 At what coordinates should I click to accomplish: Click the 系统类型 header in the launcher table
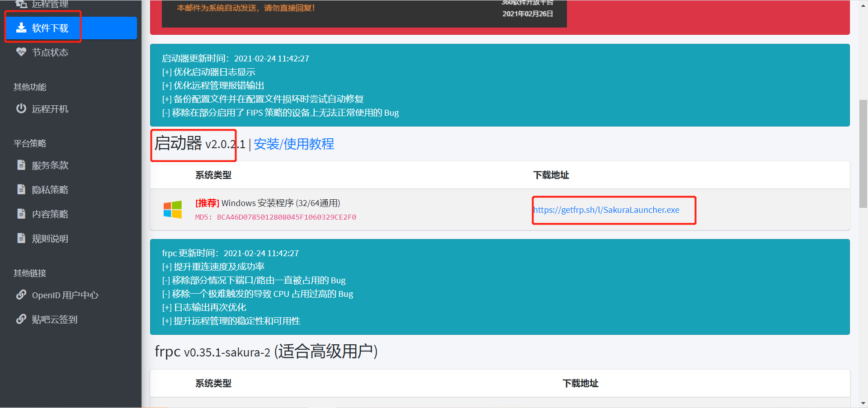click(x=213, y=175)
